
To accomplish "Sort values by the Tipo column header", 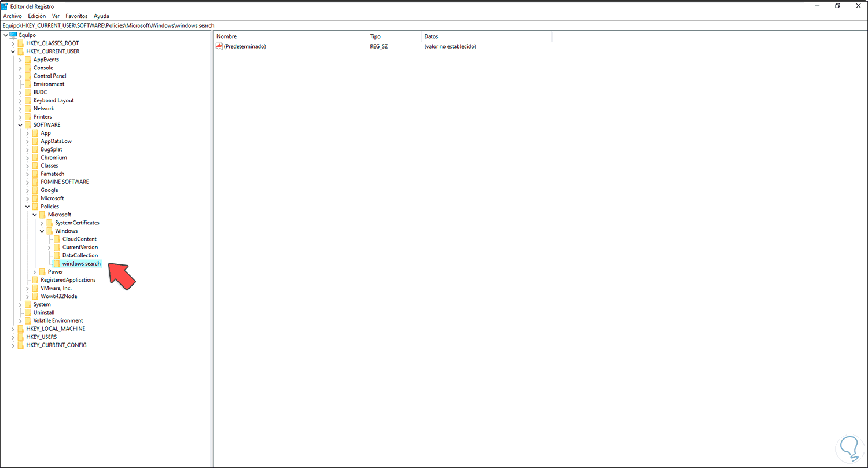I will pos(375,36).
